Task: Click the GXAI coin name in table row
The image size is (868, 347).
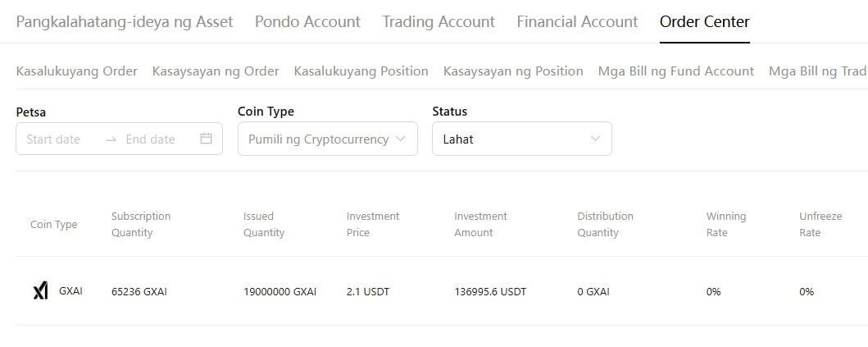Action: coord(70,291)
